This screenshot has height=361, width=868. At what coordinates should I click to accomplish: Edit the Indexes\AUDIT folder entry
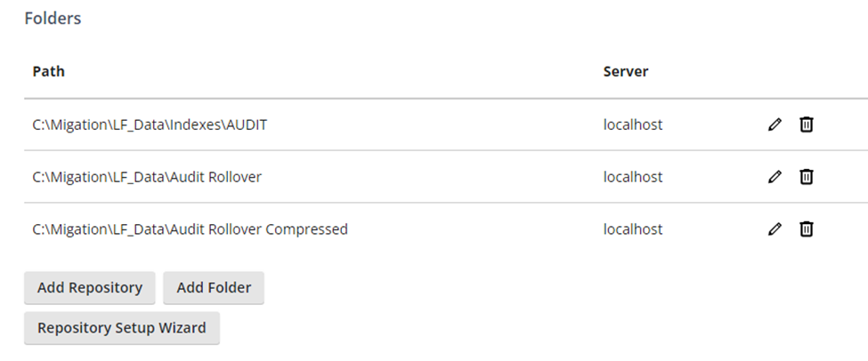point(775,124)
